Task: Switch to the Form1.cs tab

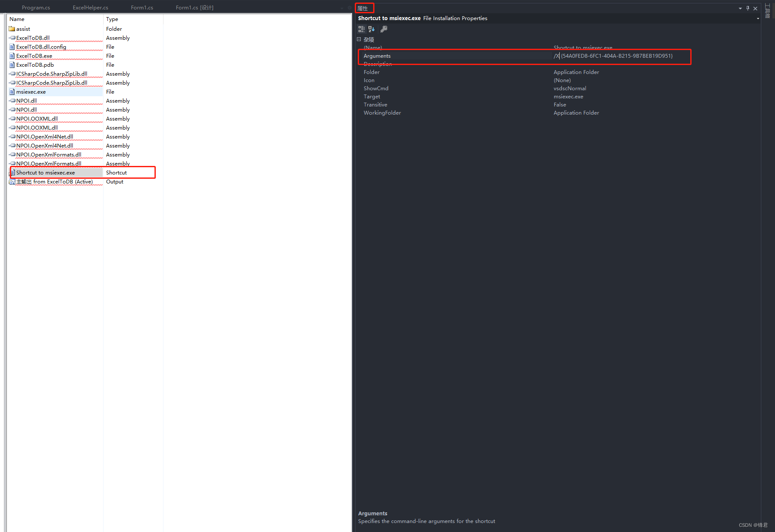Action: 142,8
